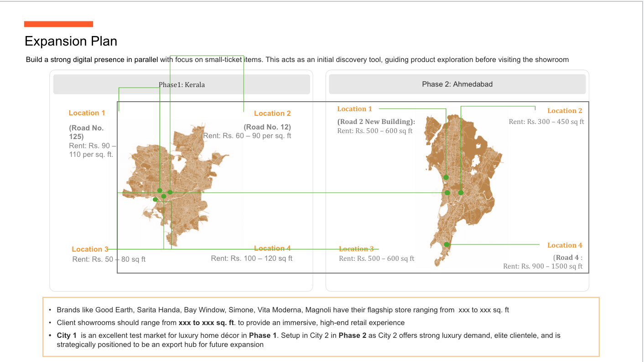This screenshot has height=362, width=644.
Task: Click the topmost green marker on Ahmedabad map
Action: tap(446, 177)
